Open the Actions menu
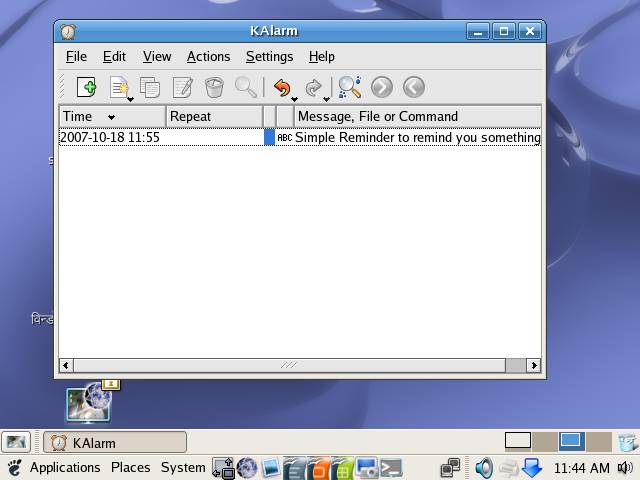The image size is (640, 480). [x=208, y=57]
